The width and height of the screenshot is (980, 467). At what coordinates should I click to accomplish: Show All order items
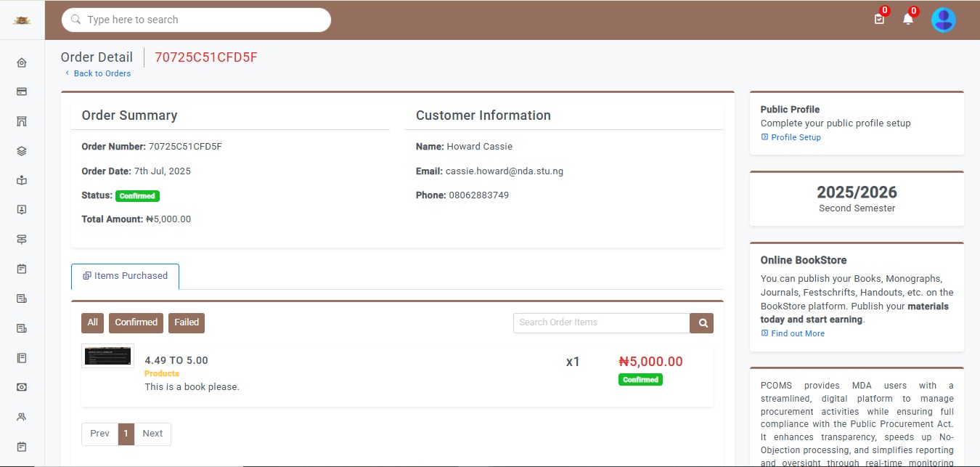93,322
